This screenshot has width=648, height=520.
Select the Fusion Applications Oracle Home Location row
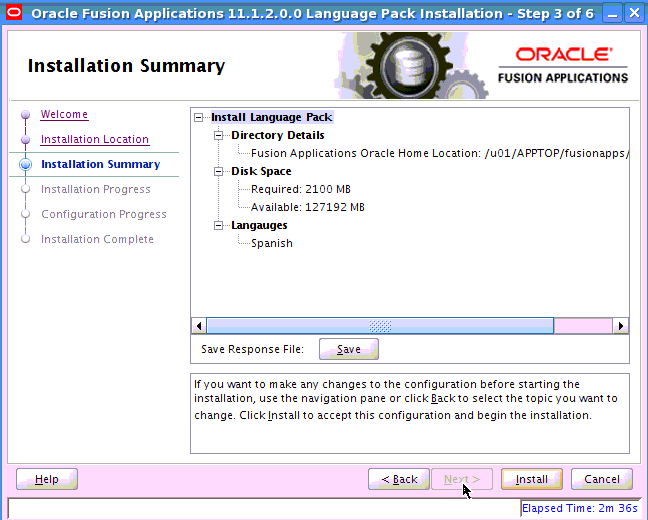[x=440, y=153]
